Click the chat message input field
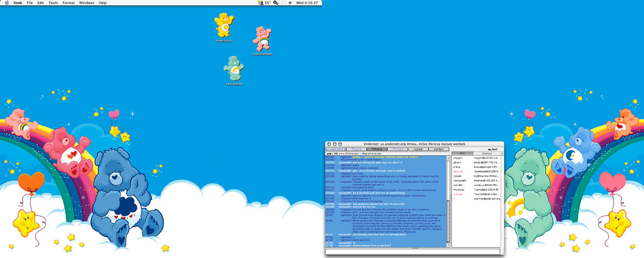Viewport: 644px width, 258px height. pyautogui.click(x=412, y=251)
